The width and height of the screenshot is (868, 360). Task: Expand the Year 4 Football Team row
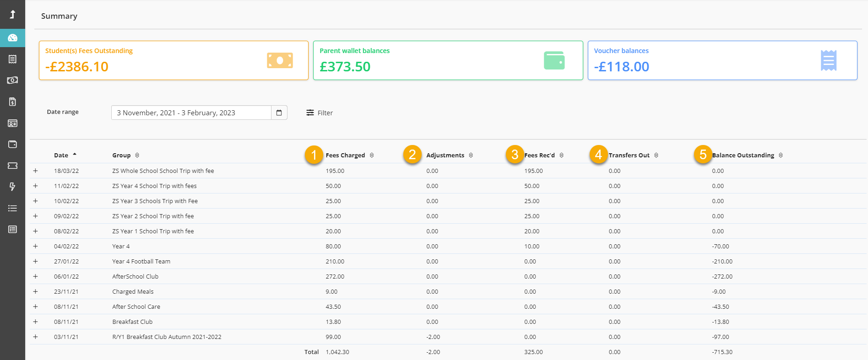point(35,261)
